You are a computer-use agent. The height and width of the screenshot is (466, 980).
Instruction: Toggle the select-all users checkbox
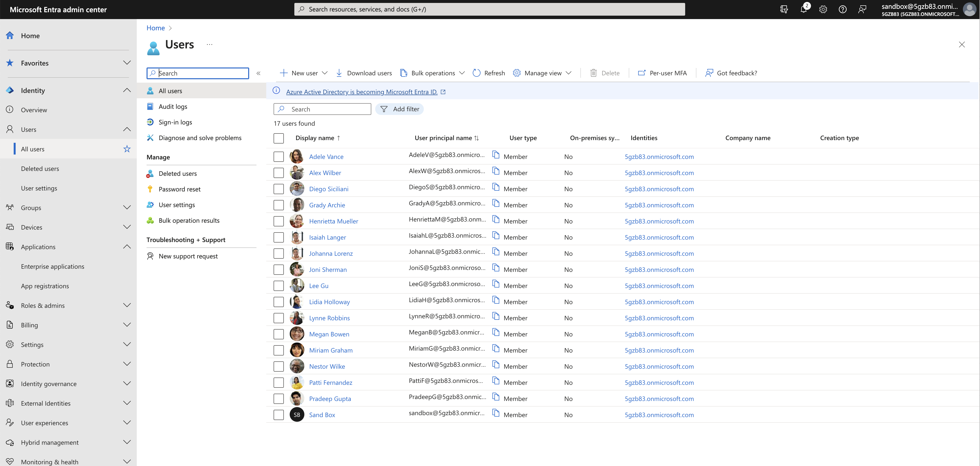click(x=278, y=138)
